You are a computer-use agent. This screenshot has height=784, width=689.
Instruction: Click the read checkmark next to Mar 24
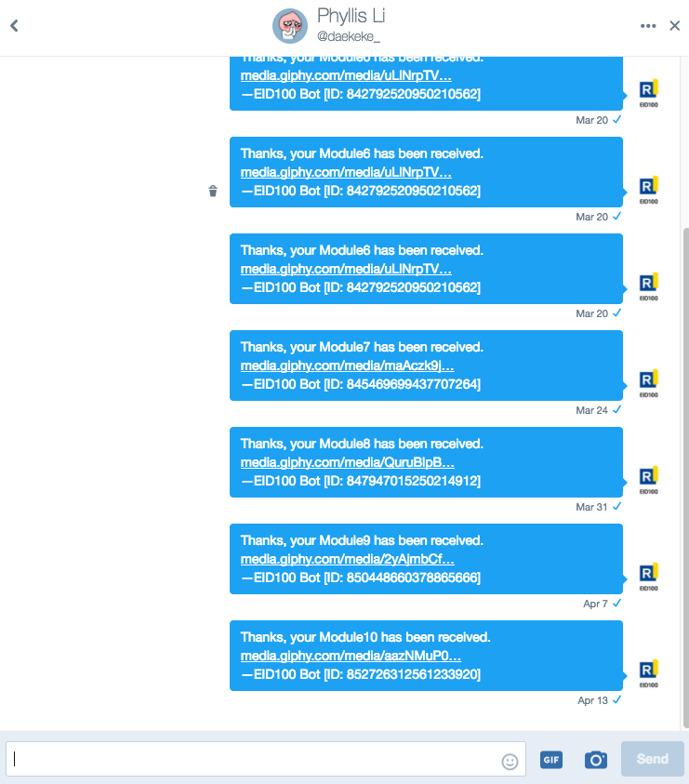(617, 409)
